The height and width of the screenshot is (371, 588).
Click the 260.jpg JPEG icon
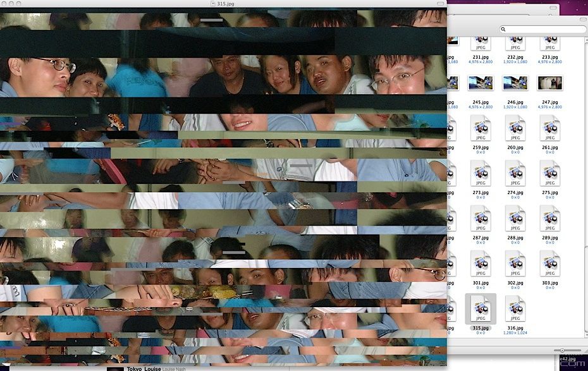(x=515, y=128)
